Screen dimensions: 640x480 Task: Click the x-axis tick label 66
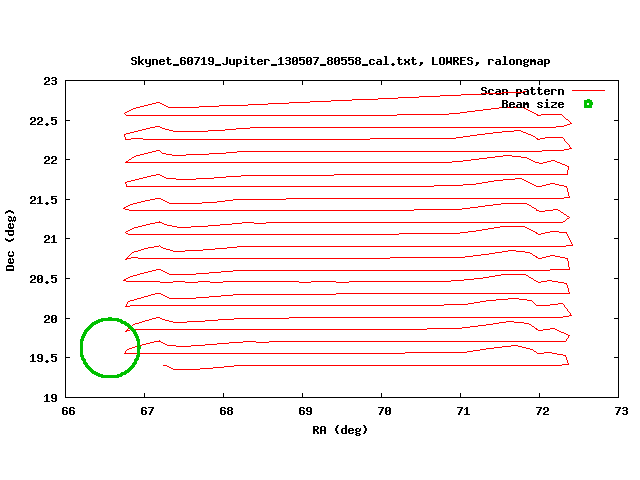(68, 411)
